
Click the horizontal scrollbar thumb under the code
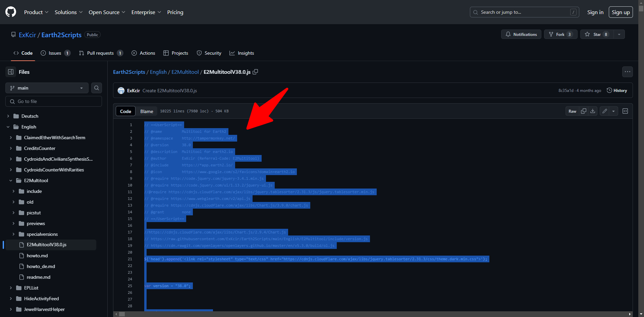tap(122, 314)
